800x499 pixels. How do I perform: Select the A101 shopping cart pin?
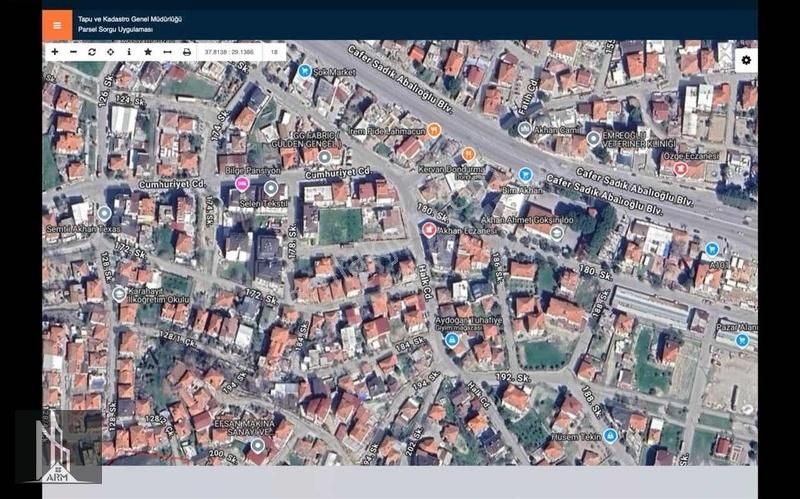pyautogui.click(x=712, y=249)
